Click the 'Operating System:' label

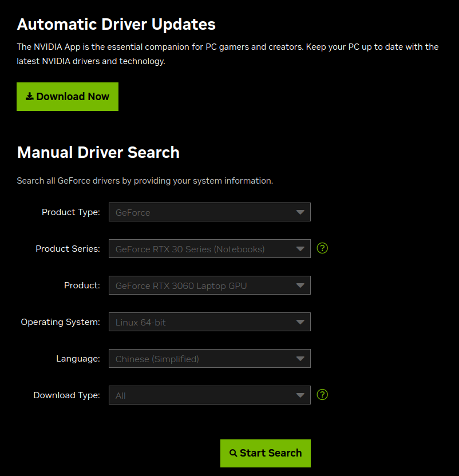61,322
